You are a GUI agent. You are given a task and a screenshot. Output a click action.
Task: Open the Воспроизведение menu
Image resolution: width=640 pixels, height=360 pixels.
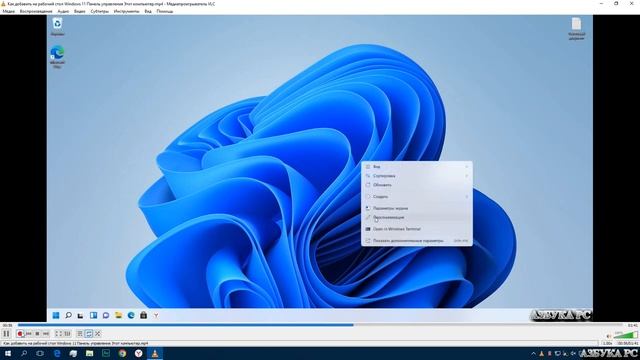[36, 11]
